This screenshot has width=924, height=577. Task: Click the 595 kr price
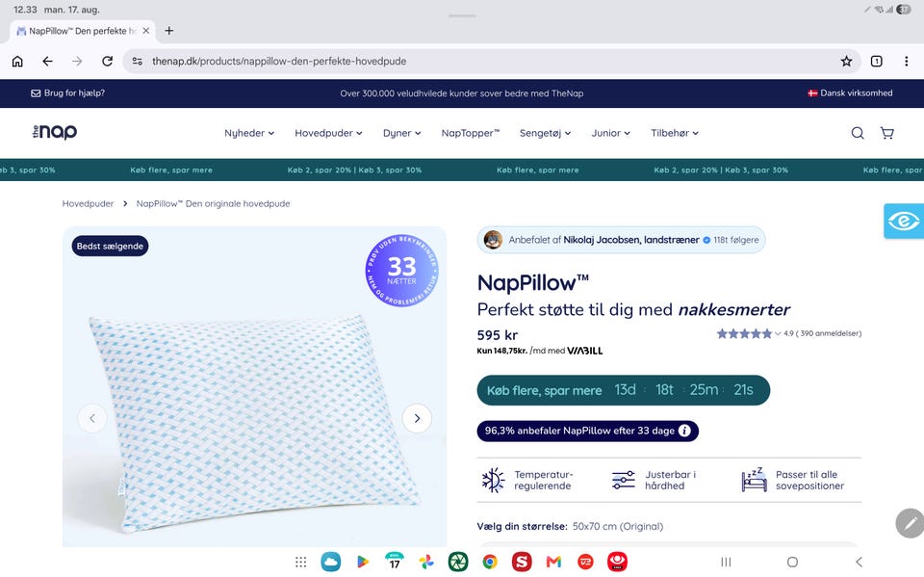click(x=498, y=335)
